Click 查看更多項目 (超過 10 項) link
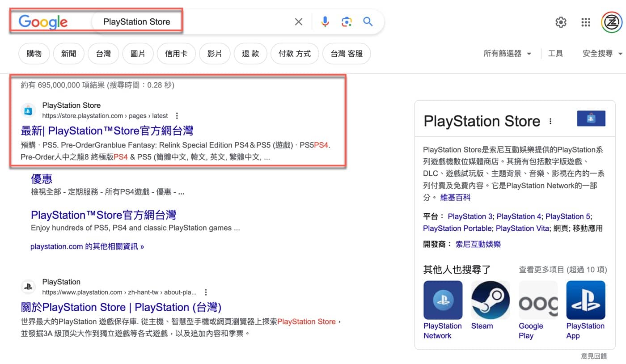Image resolution: width=626 pixels, height=364 pixels. tap(563, 270)
